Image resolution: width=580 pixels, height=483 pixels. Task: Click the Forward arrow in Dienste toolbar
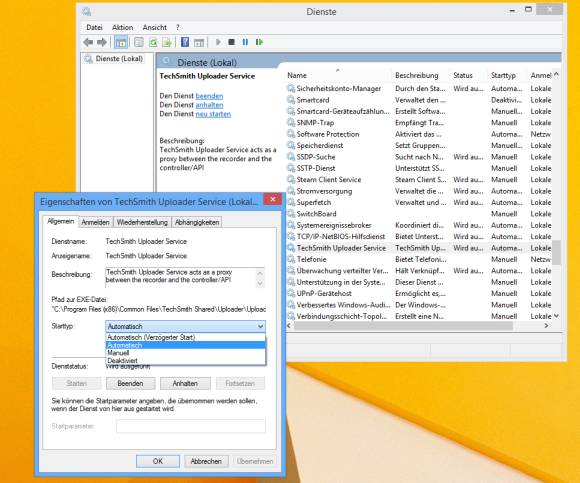point(102,42)
